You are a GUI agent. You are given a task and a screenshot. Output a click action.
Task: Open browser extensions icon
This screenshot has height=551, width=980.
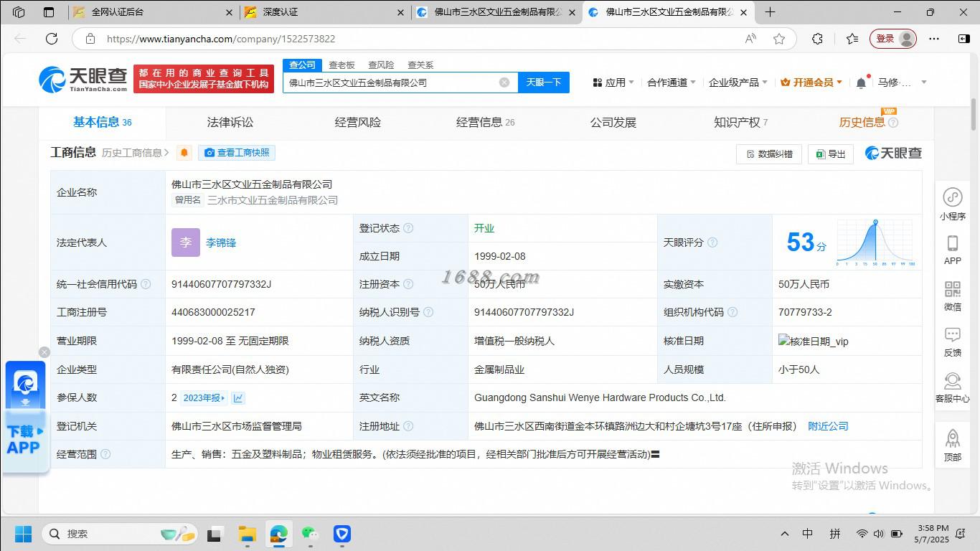817,39
